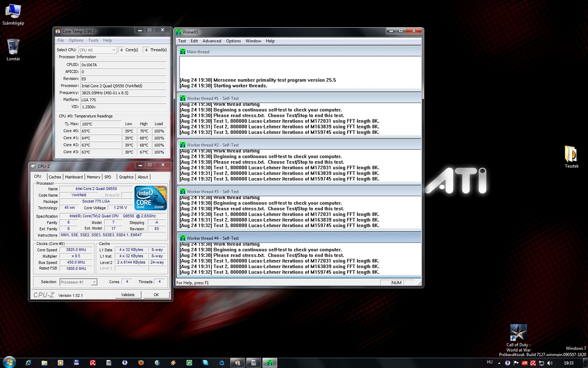This screenshot has height=368, width=588.
Task: Click the Avira umbrella tray icon
Action: [x=533, y=363]
